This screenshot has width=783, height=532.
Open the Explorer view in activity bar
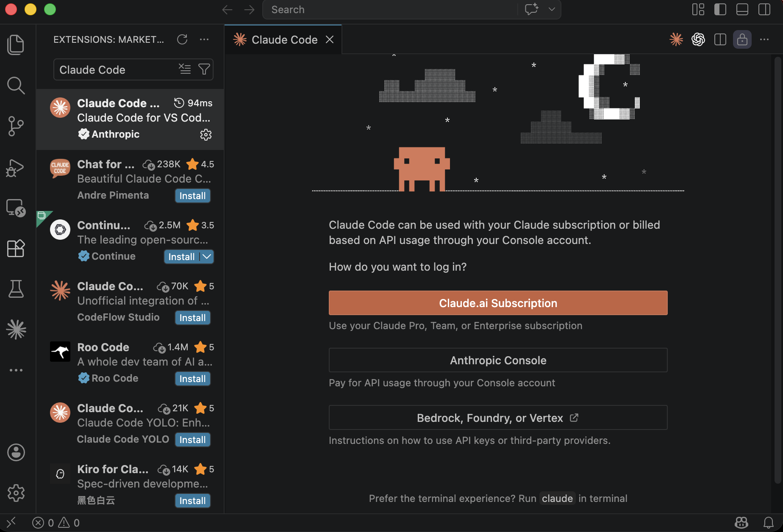[x=16, y=44]
